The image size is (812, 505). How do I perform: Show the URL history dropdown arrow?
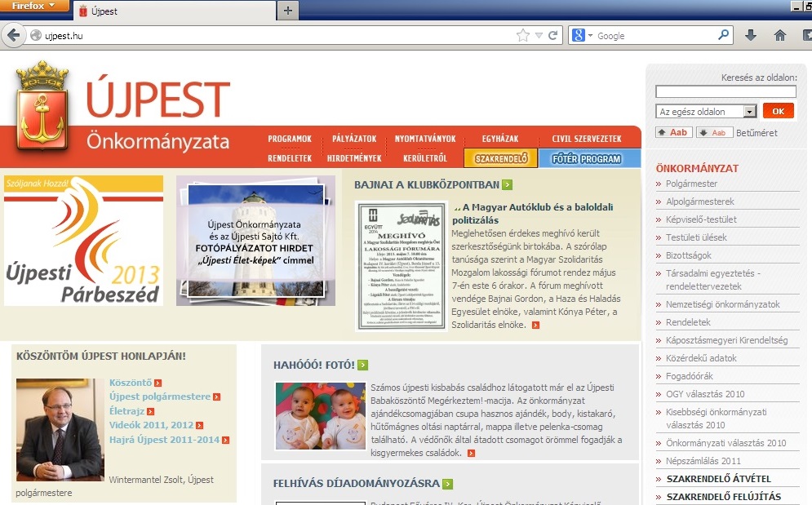[538, 36]
